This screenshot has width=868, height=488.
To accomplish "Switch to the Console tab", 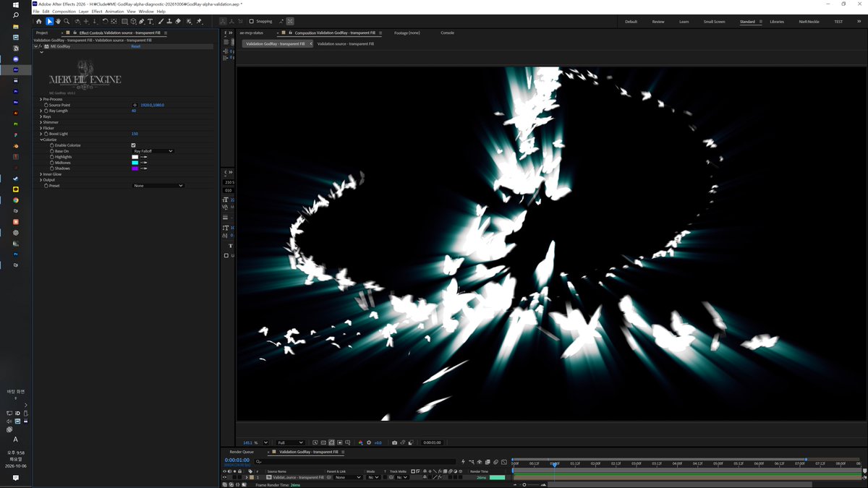I will click(x=448, y=33).
